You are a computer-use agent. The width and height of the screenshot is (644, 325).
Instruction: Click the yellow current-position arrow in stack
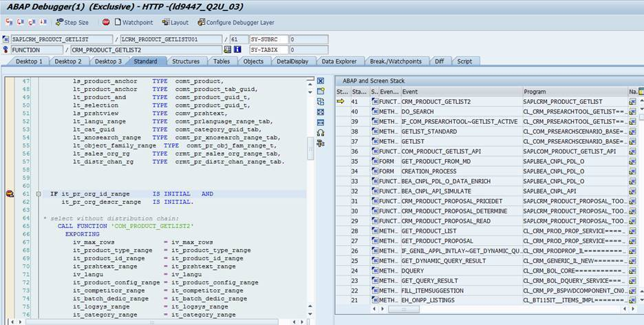pyautogui.click(x=341, y=101)
